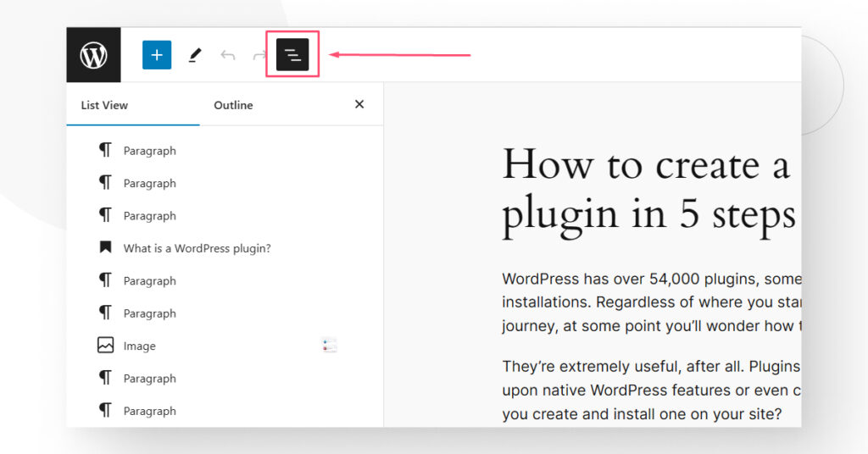
Task: Open the blue block inserter plus button
Action: 157,55
